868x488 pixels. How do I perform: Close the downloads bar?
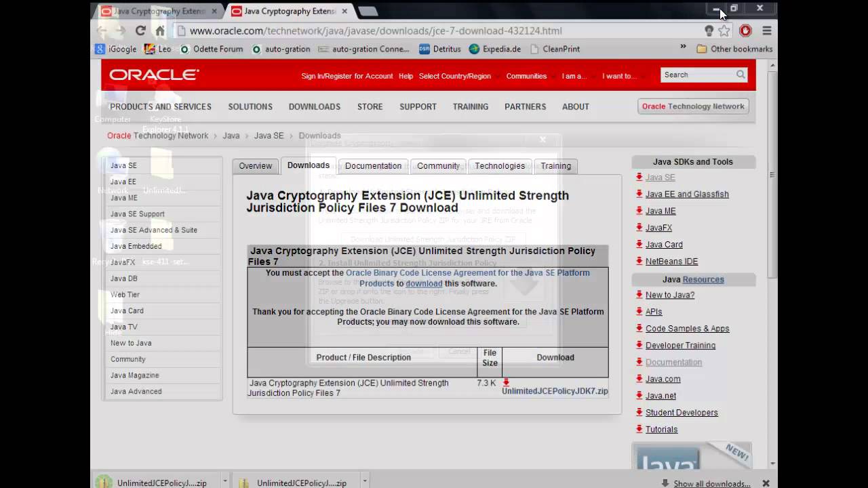[x=766, y=483]
